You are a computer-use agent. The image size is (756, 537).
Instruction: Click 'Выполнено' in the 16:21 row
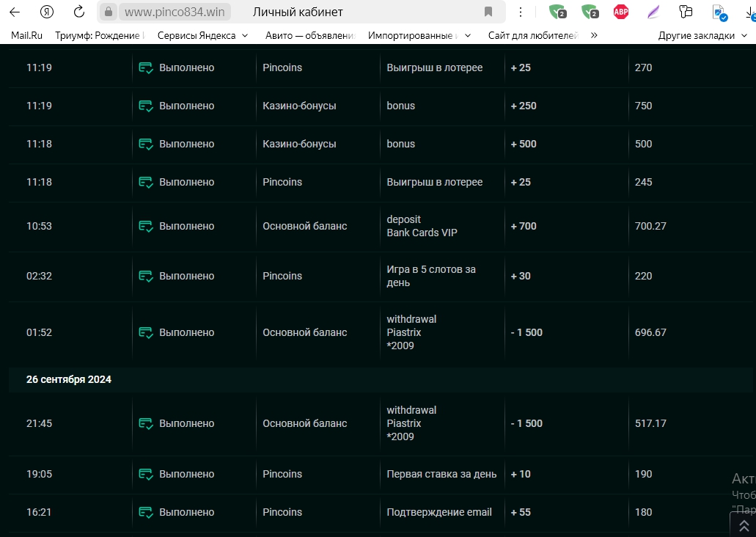[x=186, y=512]
